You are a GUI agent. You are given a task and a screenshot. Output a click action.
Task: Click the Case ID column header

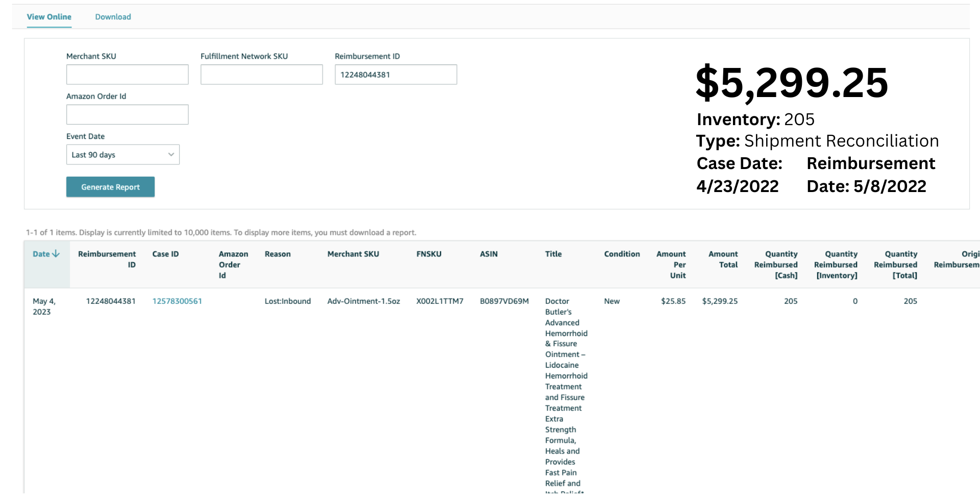165,254
